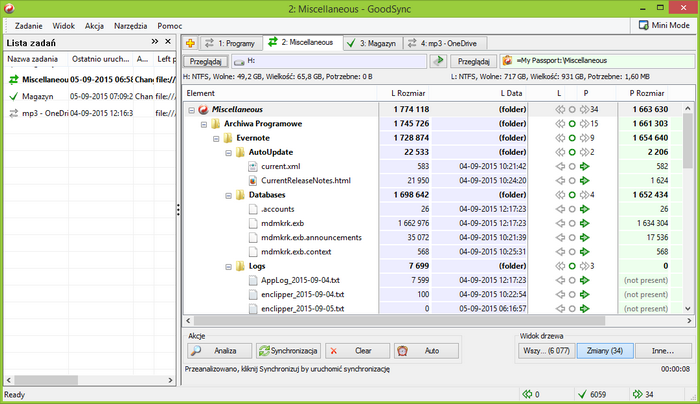This screenshot has width=700, height=404.
Task: Open the Narzędzia menu
Action: pos(135,24)
